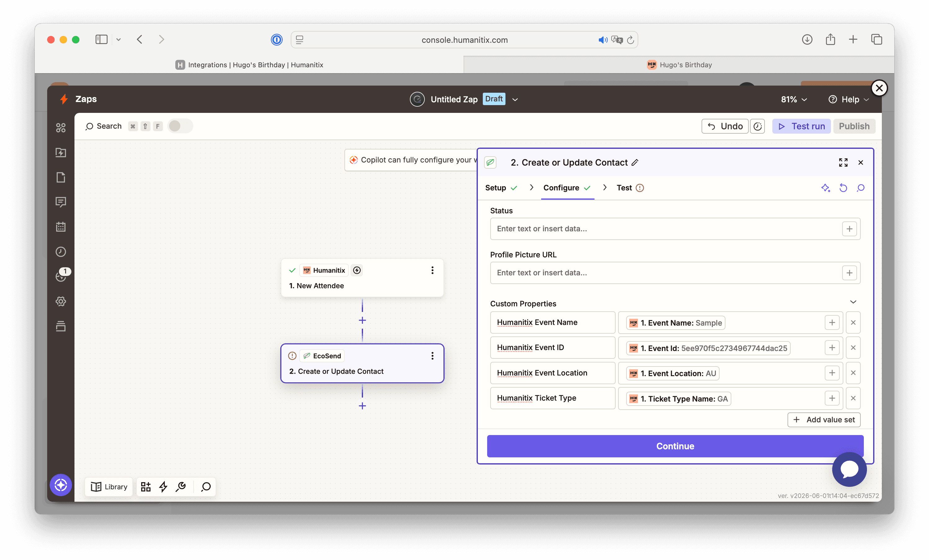Image resolution: width=929 pixels, height=560 pixels.
Task: Expand the step panel to full screen
Action: tap(843, 162)
